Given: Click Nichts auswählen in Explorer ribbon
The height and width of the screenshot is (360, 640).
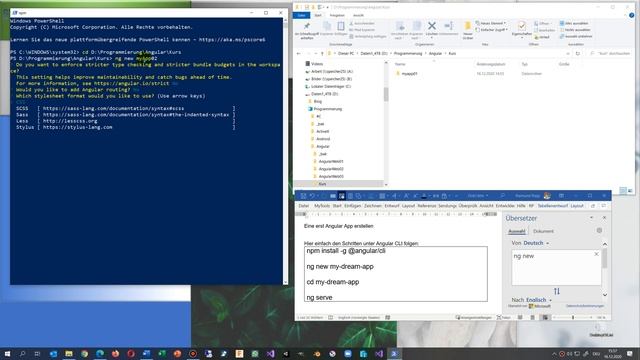Looking at the screenshot, I should [x=575, y=30].
